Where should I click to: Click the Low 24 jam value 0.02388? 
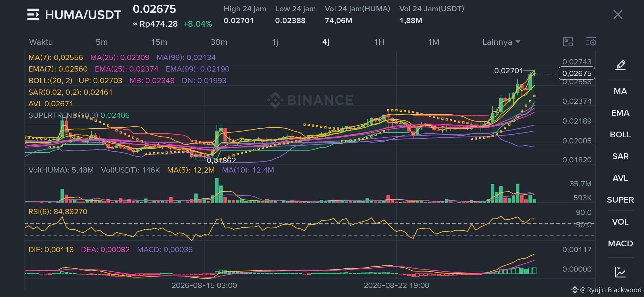290,21
